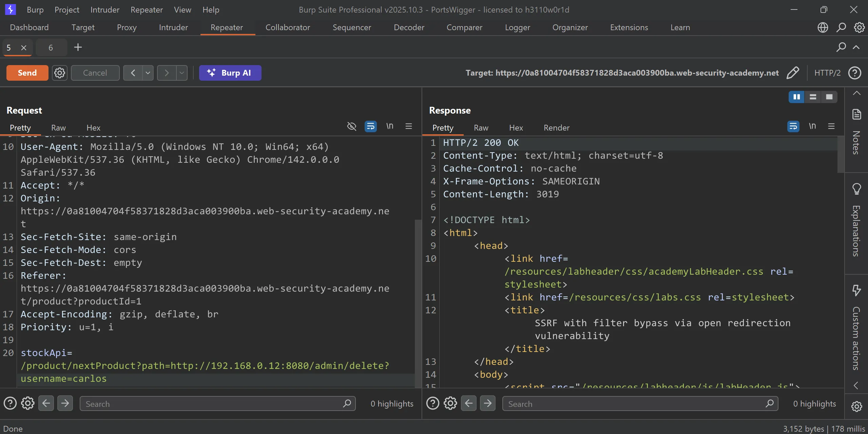Switch to the Proxy tab
Image resolution: width=868 pixels, height=434 pixels.
pos(127,27)
